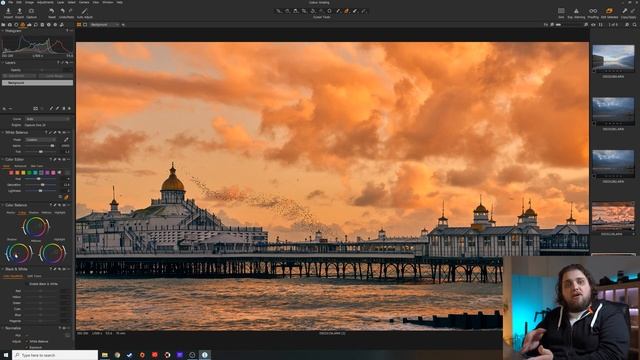
Task: Collapse the Color Editor panel
Action: [2, 159]
